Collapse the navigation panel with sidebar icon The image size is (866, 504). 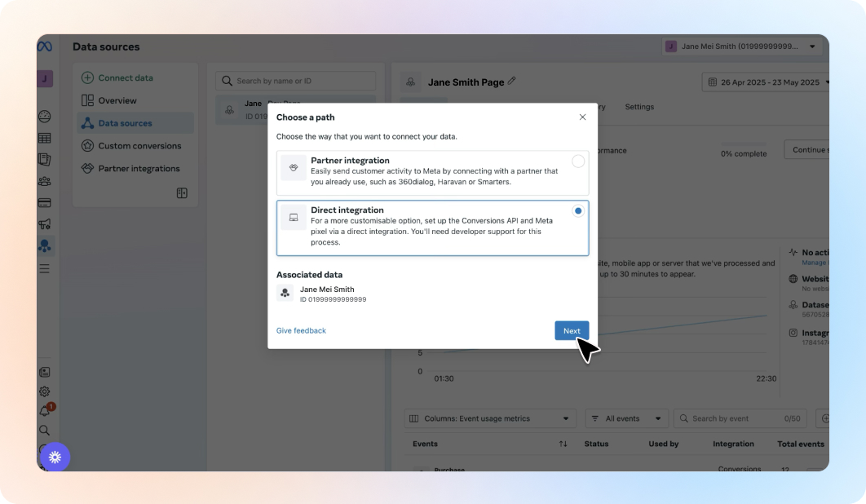click(182, 192)
